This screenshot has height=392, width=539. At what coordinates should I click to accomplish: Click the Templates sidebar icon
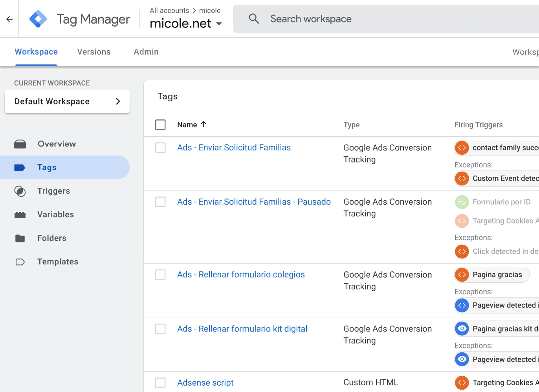(x=20, y=262)
